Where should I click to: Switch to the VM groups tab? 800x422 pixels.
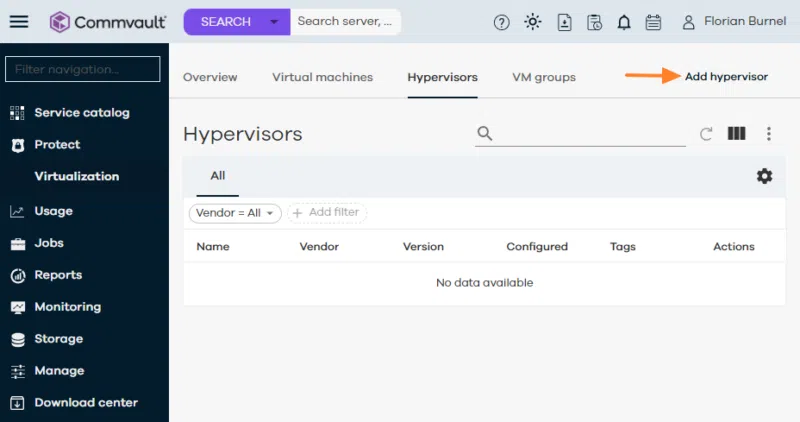(543, 77)
